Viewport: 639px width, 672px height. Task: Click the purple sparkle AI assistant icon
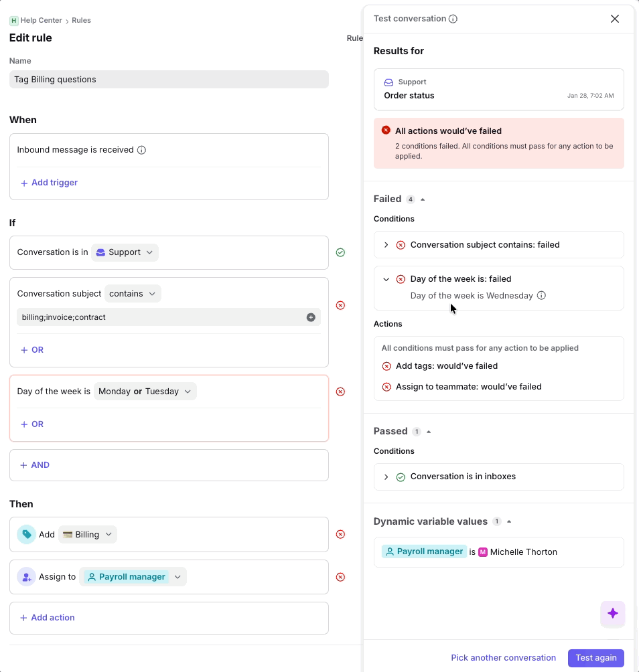[x=612, y=613]
